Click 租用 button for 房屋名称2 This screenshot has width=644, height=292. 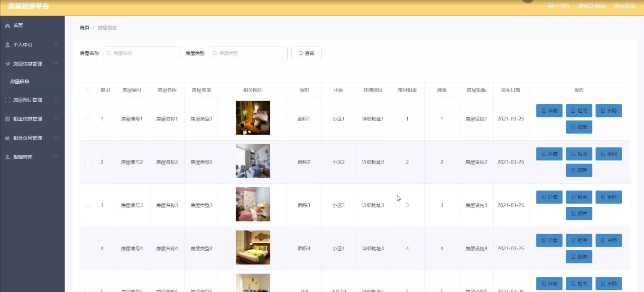(x=579, y=154)
